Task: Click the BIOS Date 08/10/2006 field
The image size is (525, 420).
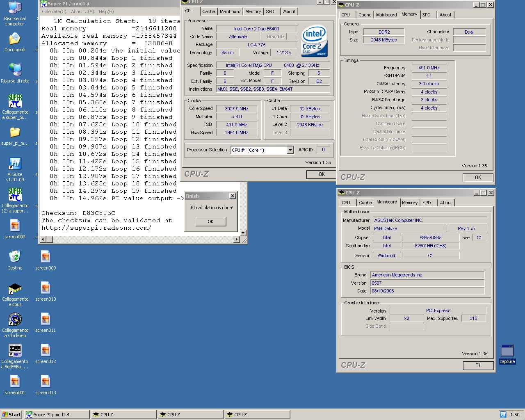Action: 427,291
